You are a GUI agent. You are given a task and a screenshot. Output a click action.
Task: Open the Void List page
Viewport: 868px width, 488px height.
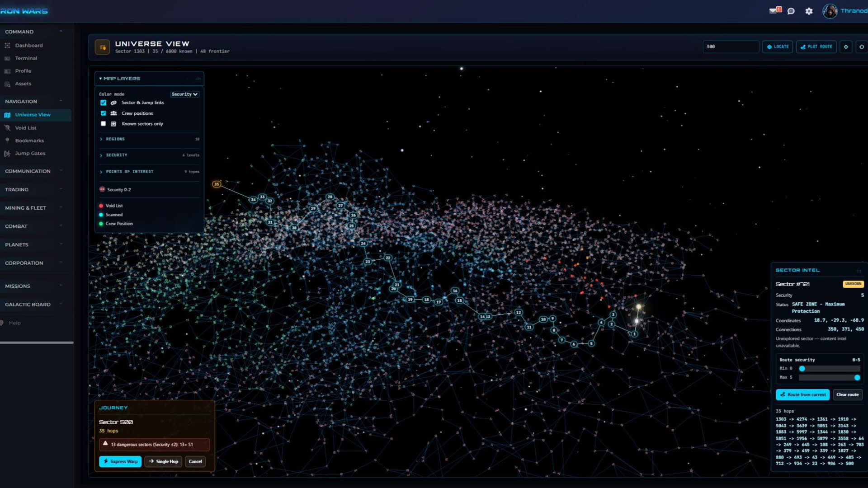click(25, 128)
